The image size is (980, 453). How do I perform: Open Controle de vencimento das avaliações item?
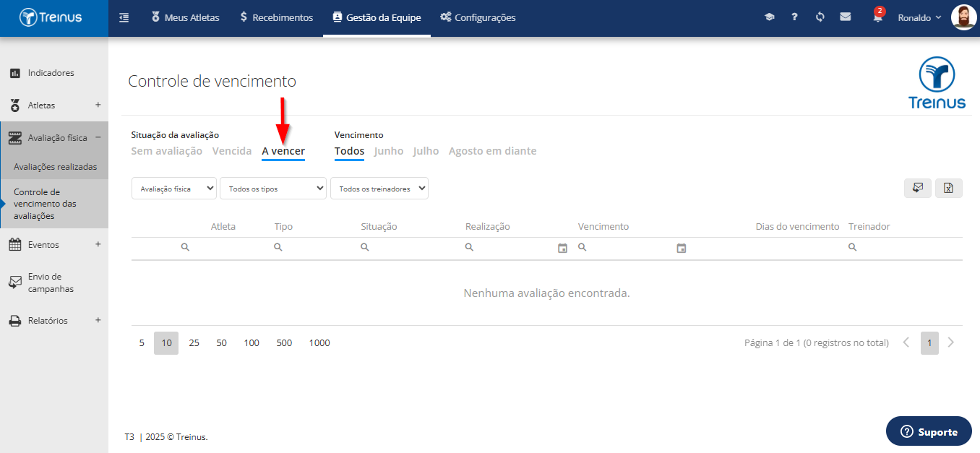pyautogui.click(x=54, y=204)
